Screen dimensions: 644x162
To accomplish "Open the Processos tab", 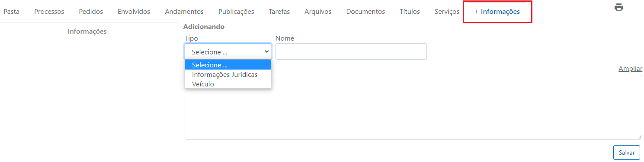I will [x=49, y=12].
